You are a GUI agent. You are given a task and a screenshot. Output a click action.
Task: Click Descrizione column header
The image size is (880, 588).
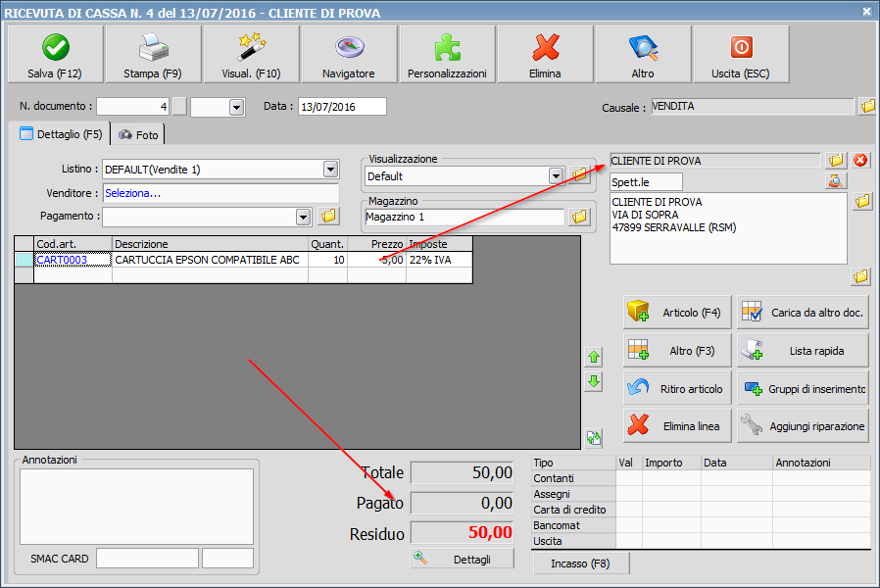pos(210,244)
